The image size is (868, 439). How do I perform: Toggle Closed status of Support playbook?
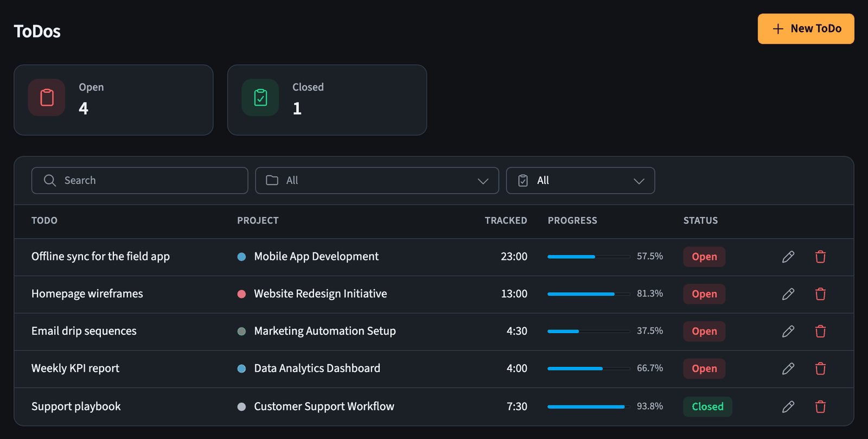pyautogui.click(x=707, y=407)
